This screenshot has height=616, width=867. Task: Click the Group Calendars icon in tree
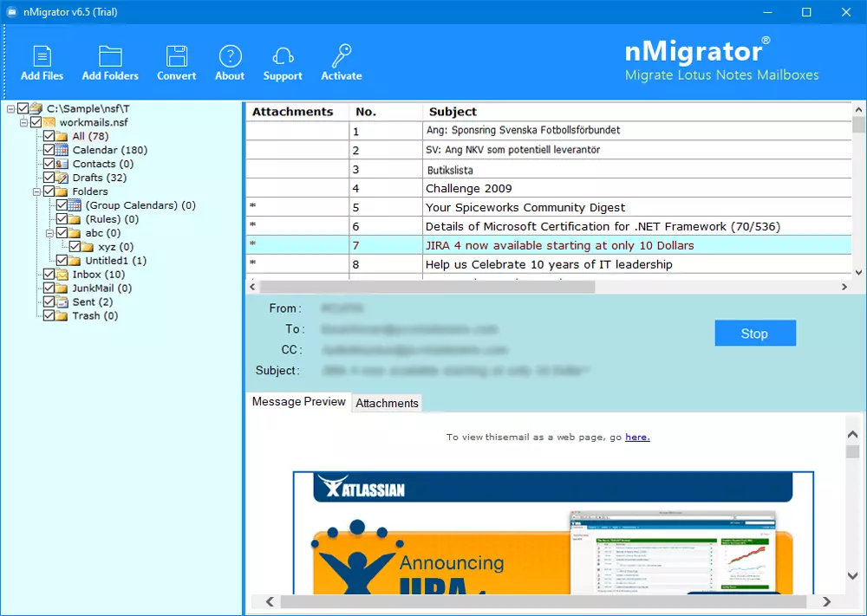tap(75, 205)
